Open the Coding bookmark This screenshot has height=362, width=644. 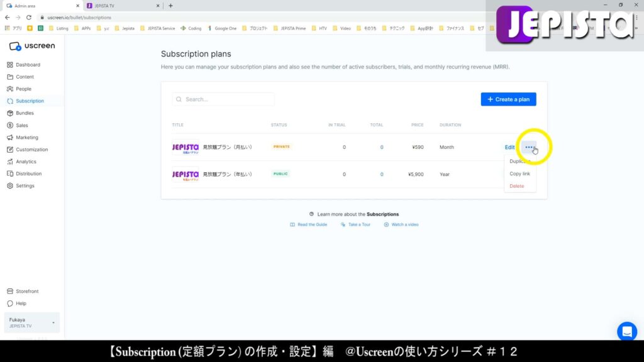191,28
